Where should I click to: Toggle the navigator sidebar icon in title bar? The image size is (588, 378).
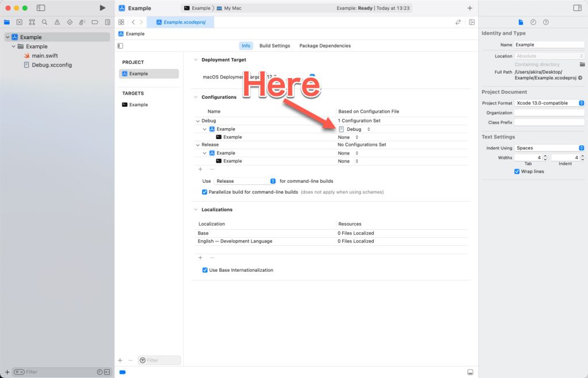41,8
